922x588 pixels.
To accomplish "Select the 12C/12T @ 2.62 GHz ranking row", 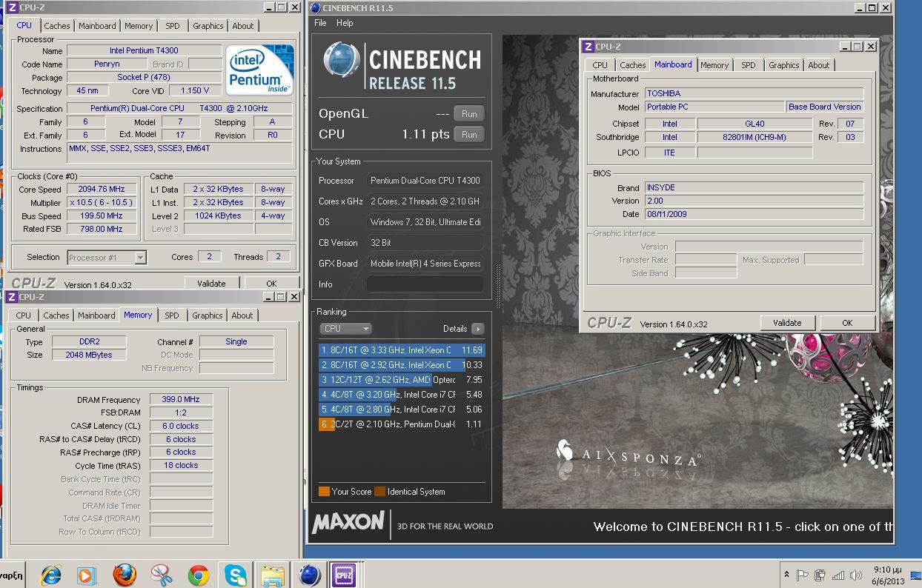I will pos(401,379).
